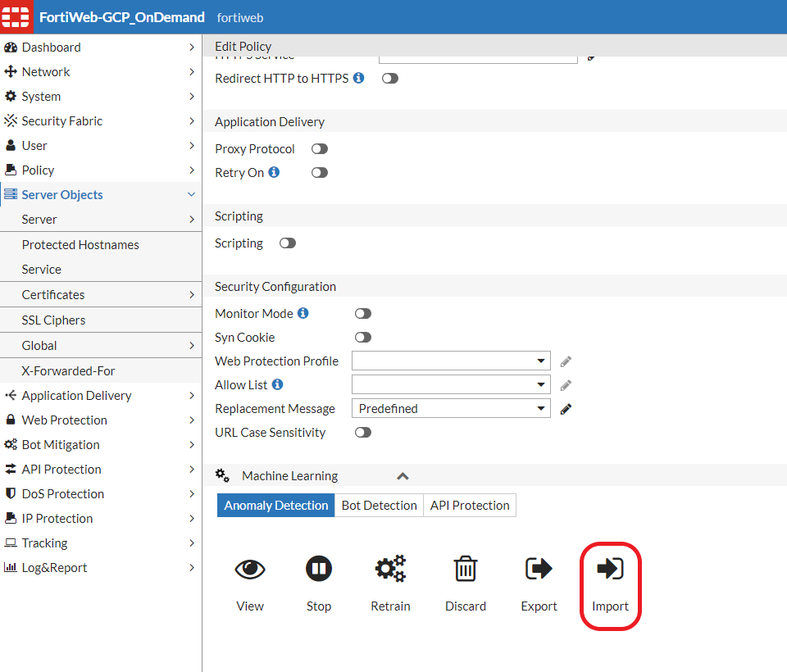787x672 pixels.
Task: Click the Web Protection lock icon
Action: (11, 420)
